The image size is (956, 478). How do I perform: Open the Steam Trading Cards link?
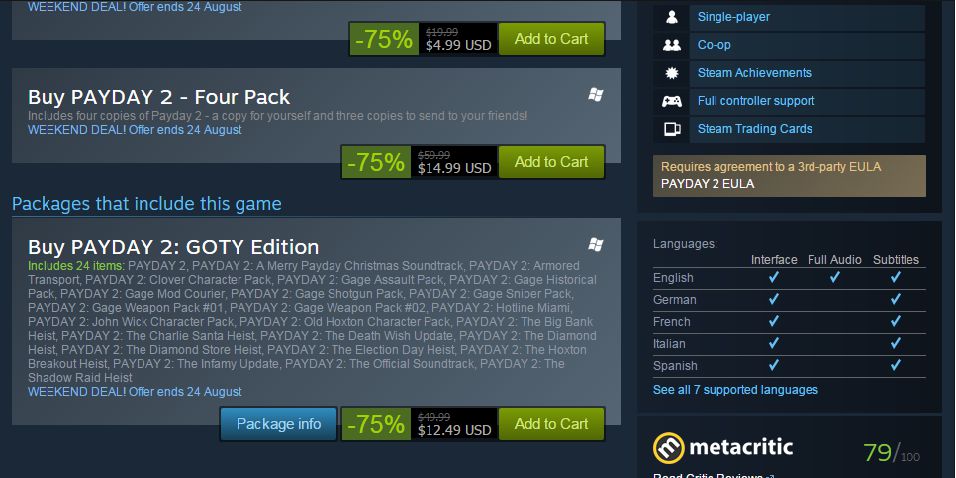[755, 129]
